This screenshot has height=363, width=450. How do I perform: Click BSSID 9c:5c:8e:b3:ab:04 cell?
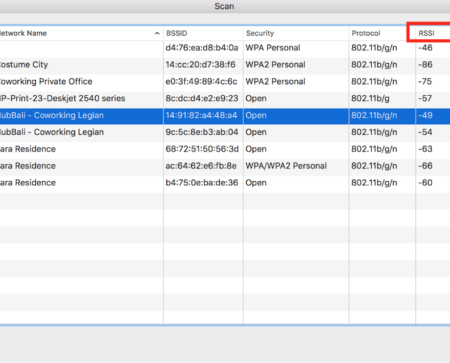tap(202, 132)
